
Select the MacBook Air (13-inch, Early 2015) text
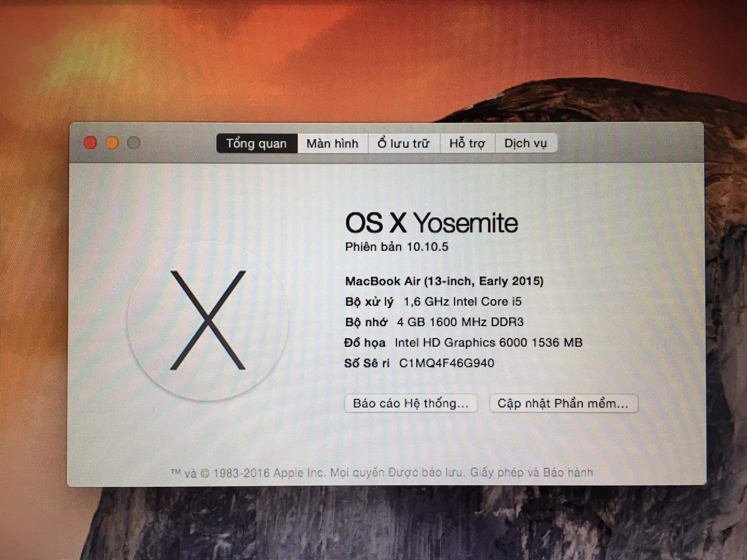444,281
